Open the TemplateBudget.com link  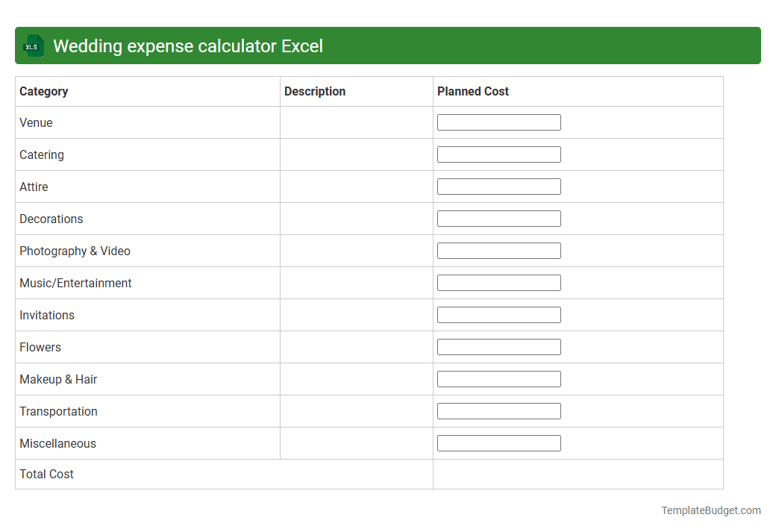(710, 510)
